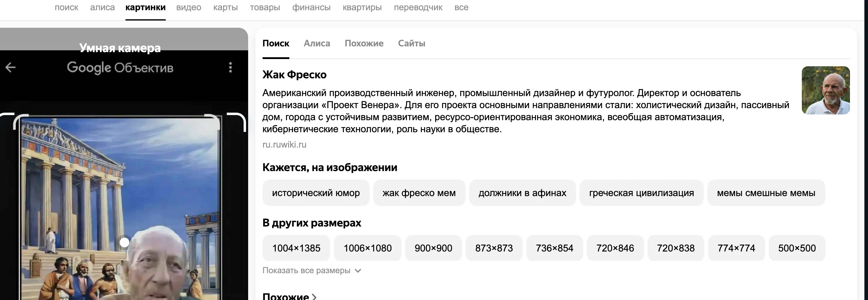868x300 pixels.
Task: Select the В других размерах heading
Action: (x=312, y=223)
